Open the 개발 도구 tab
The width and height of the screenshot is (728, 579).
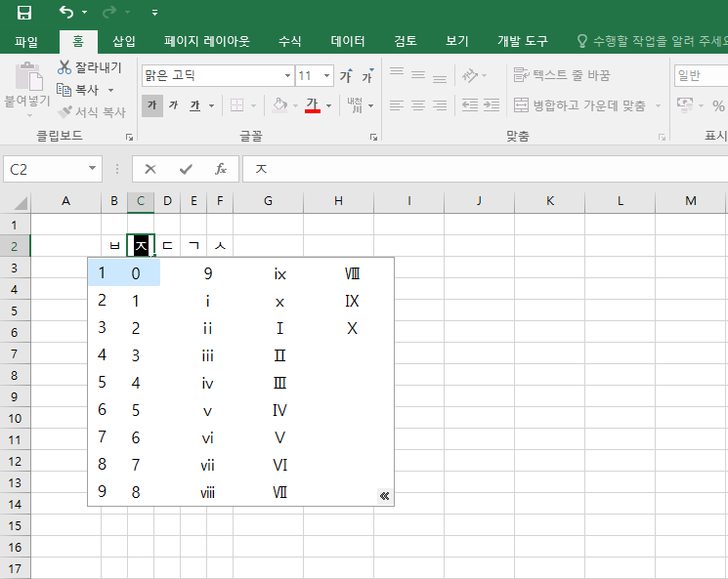point(523,42)
